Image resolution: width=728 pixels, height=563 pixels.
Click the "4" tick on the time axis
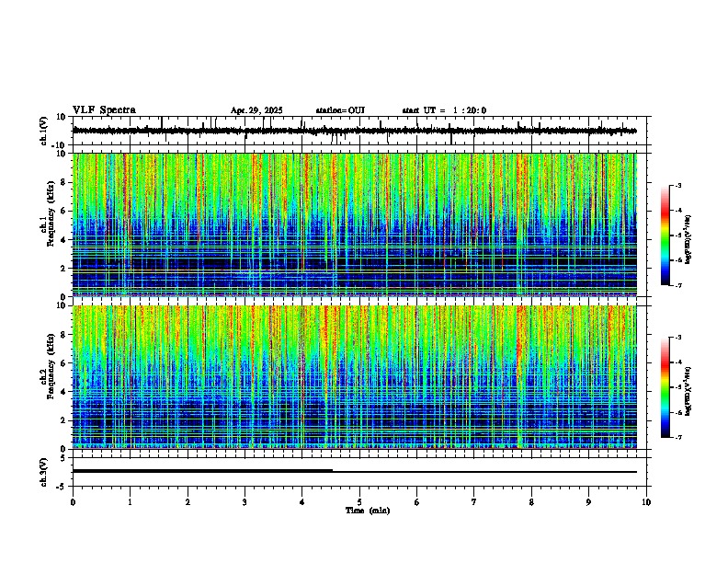click(302, 502)
